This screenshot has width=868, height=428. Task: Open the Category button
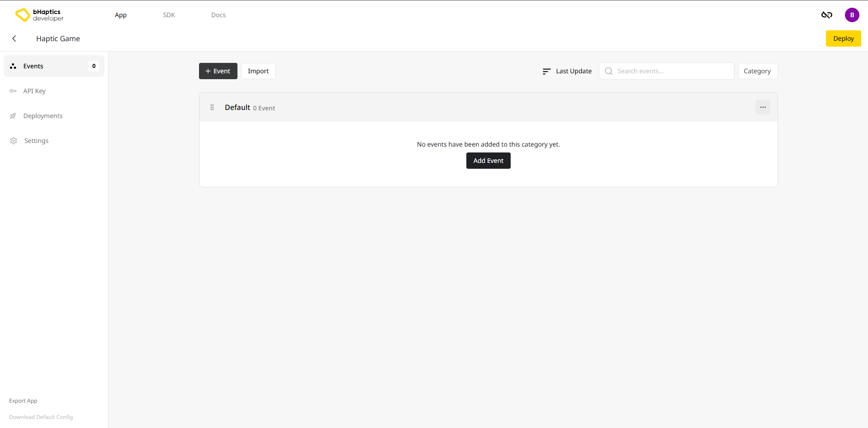758,71
